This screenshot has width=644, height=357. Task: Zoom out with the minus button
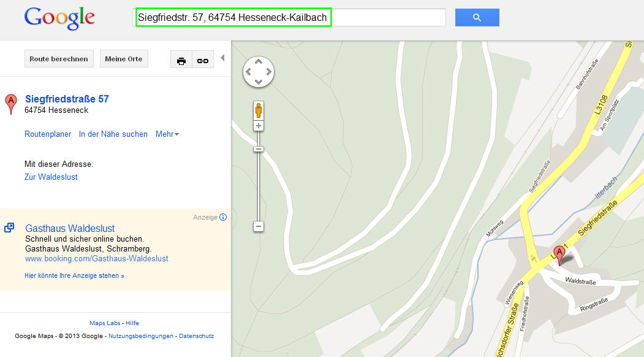click(x=259, y=226)
